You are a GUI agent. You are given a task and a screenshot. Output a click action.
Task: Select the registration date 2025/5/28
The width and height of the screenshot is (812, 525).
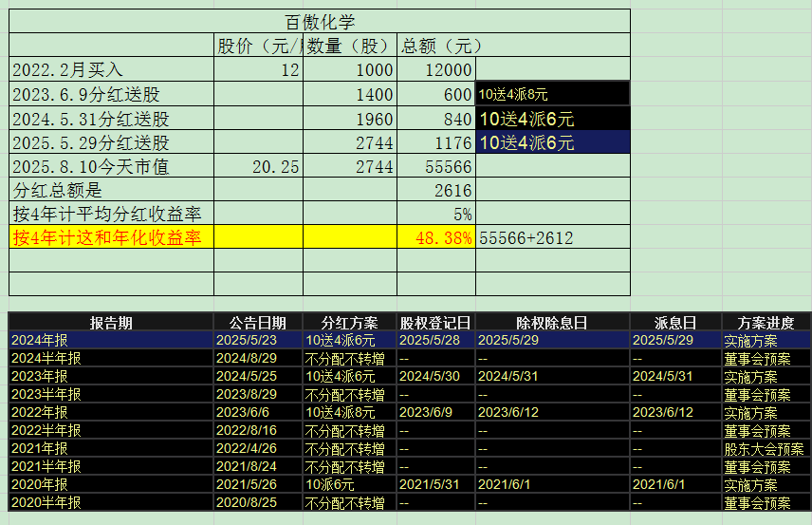click(435, 340)
